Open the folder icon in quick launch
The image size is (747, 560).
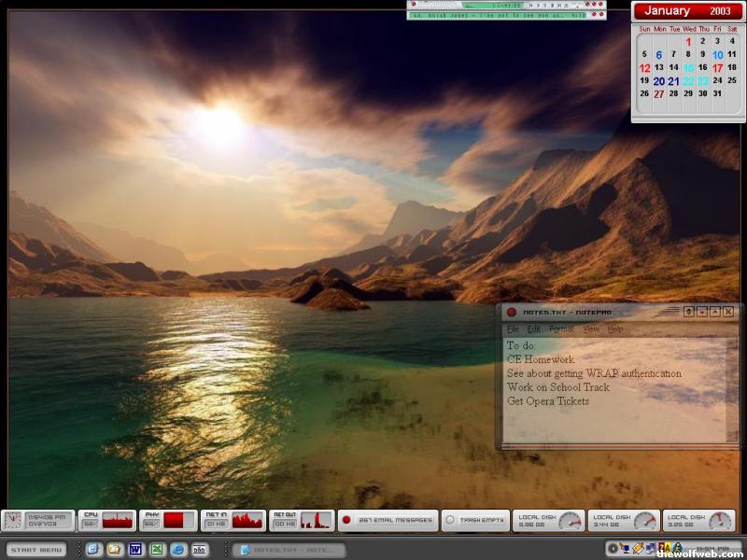point(115,549)
